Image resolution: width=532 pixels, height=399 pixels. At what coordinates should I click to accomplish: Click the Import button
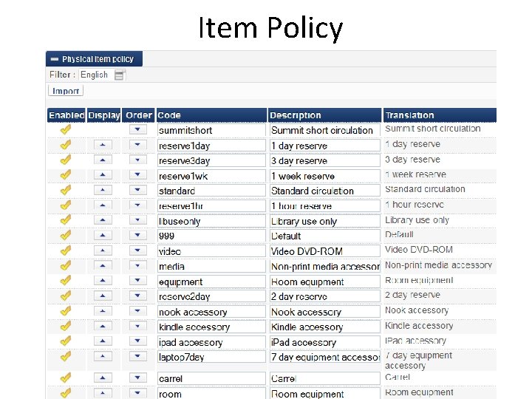(x=66, y=91)
